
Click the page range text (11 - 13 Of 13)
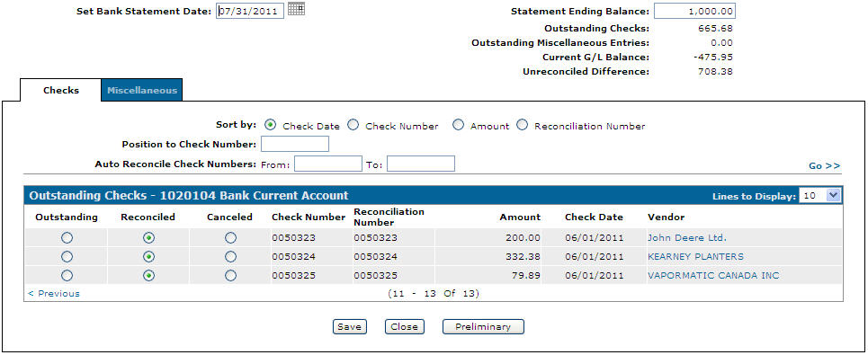point(434,293)
